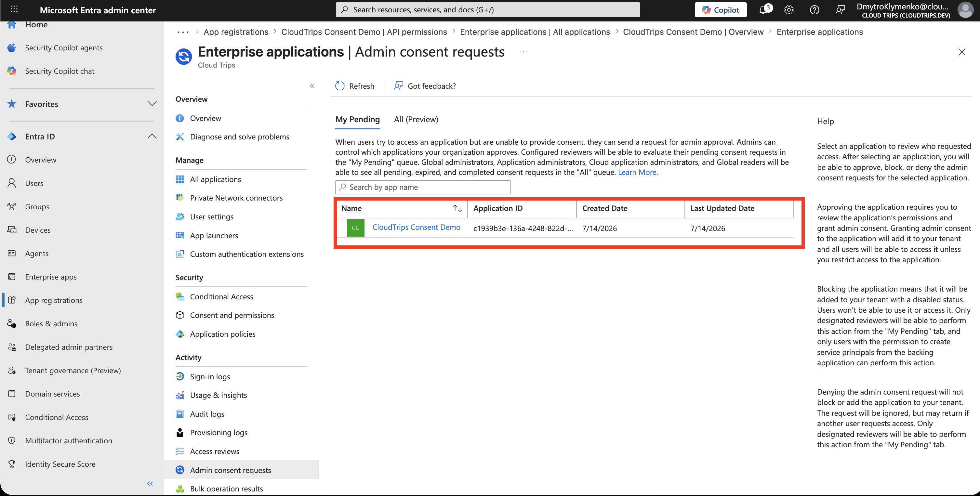Click the Groups icon in sidebar
Image resolution: width=980 pixels, height=496 pixels.
pos(12,206)
